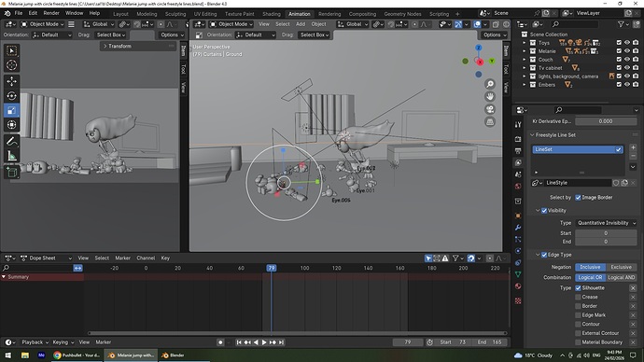Toggle the LineSet enabled checkbox
Screen dimensions: 644x362
point(618,149)
